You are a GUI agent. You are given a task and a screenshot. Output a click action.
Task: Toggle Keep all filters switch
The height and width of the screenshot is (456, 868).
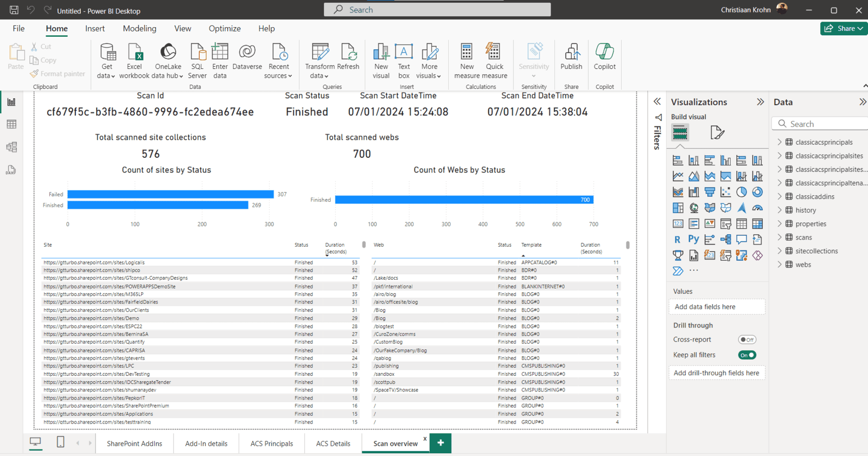[747, 355]
